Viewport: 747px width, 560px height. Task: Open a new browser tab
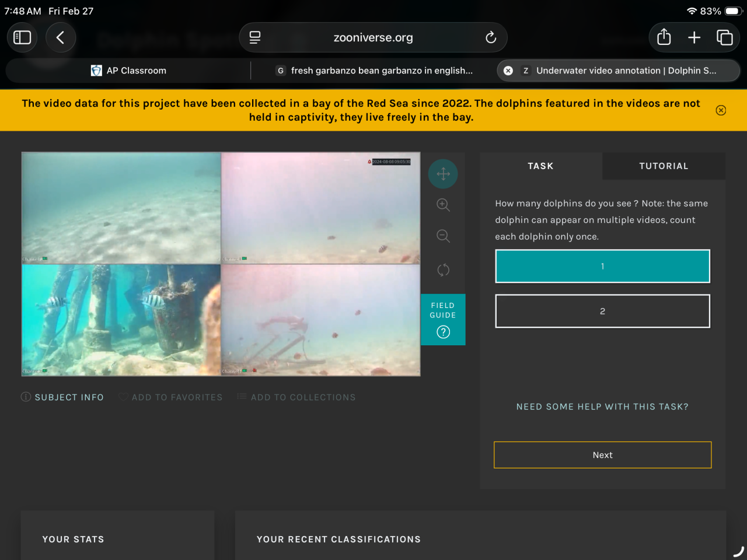tap(694, 37)
